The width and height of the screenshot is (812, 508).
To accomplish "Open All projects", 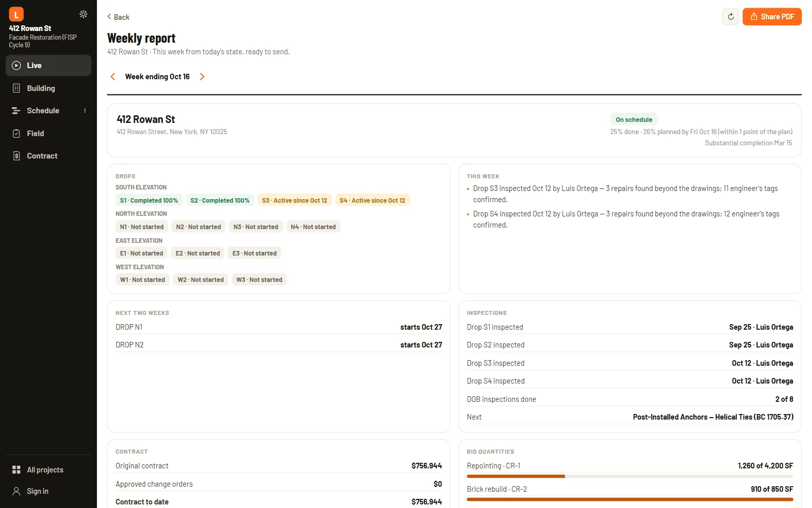I will pos(49,470).
